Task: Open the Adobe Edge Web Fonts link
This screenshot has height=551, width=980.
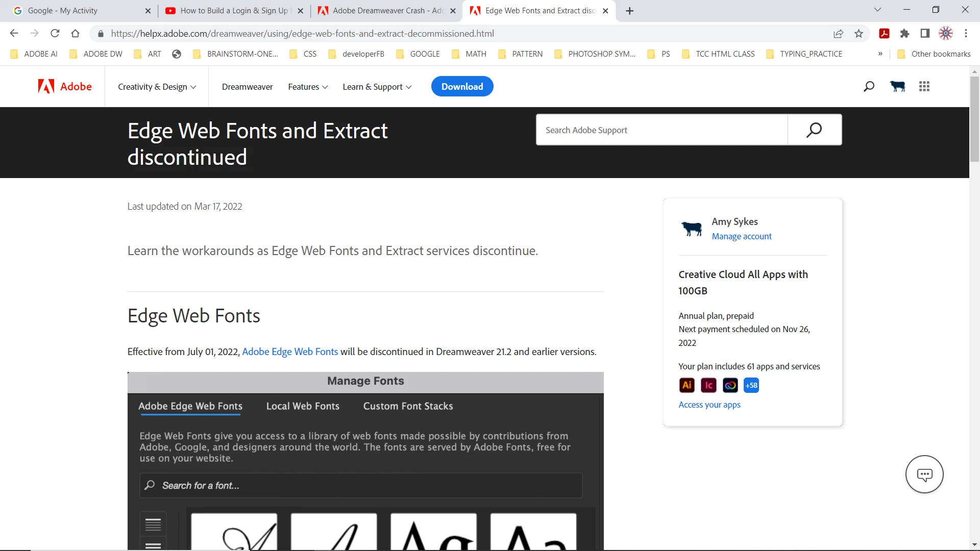Action: pos(290,352)
